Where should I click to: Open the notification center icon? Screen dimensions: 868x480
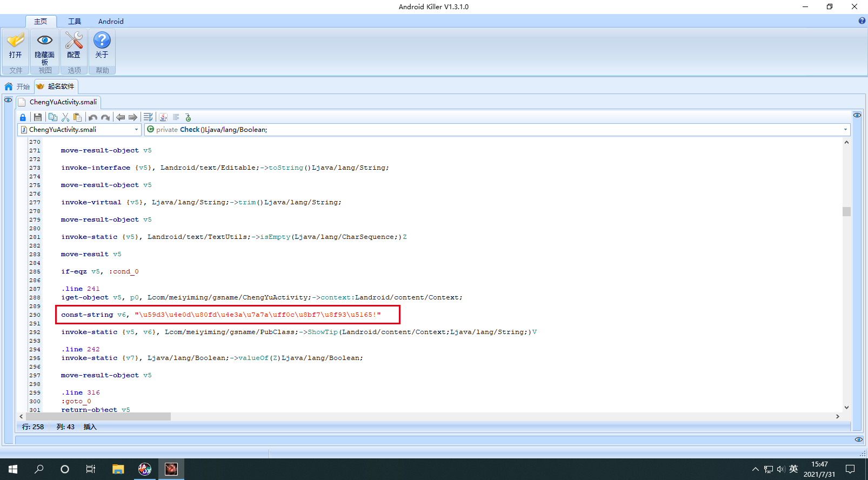point(850,469)
